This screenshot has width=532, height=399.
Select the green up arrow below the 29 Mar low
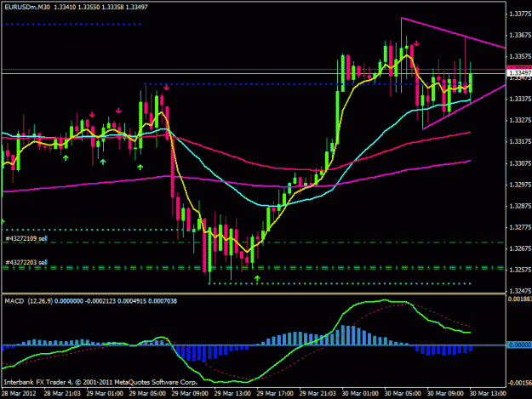(x=257, y=278)
